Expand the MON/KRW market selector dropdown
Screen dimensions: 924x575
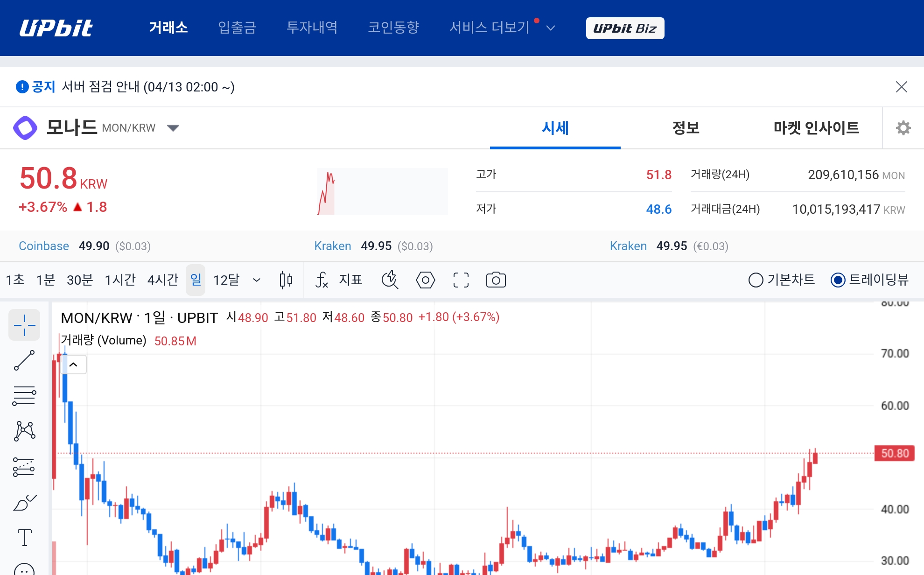point(173,128)
